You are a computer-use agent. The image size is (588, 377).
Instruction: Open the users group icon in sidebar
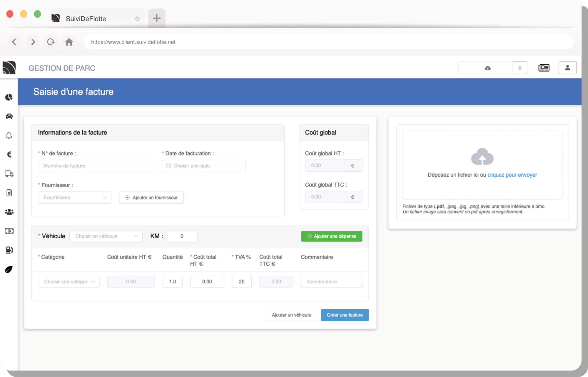[9, 212]
